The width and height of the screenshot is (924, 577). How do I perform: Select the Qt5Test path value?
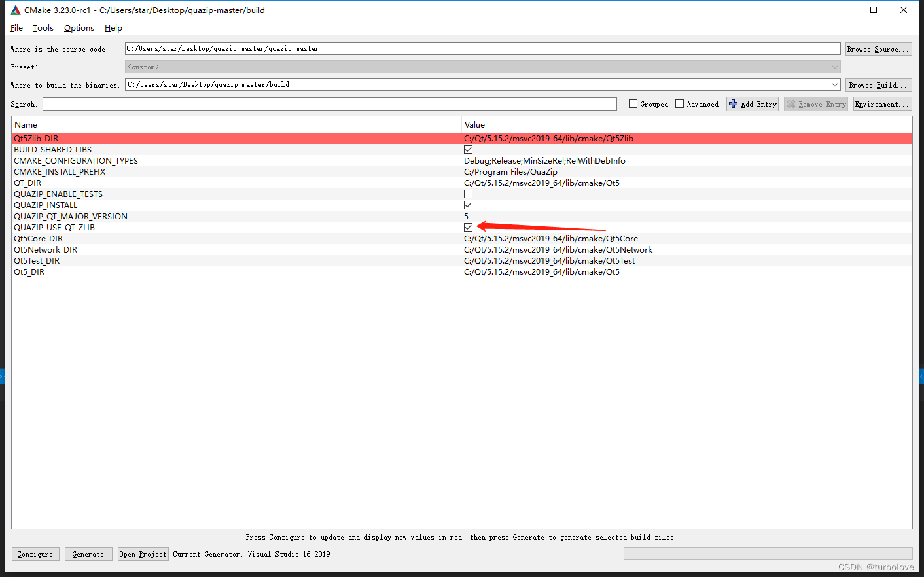pos(550,261)
